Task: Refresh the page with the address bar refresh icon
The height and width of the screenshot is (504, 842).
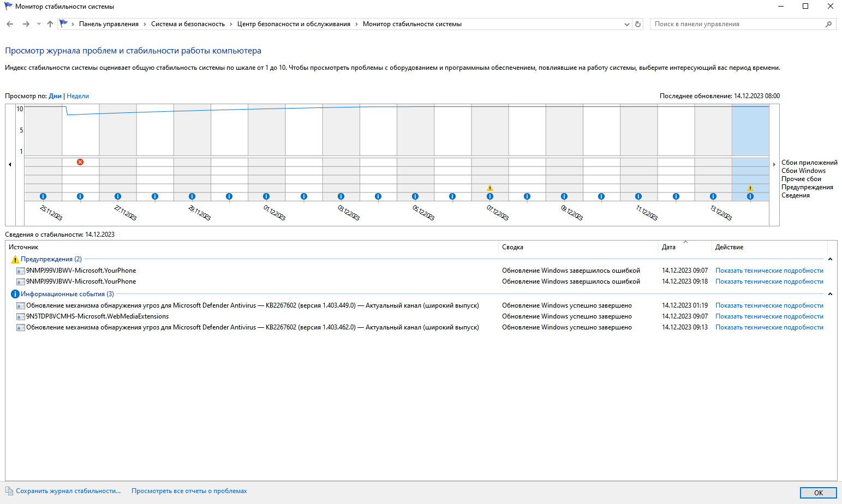Action: [638, 24]
